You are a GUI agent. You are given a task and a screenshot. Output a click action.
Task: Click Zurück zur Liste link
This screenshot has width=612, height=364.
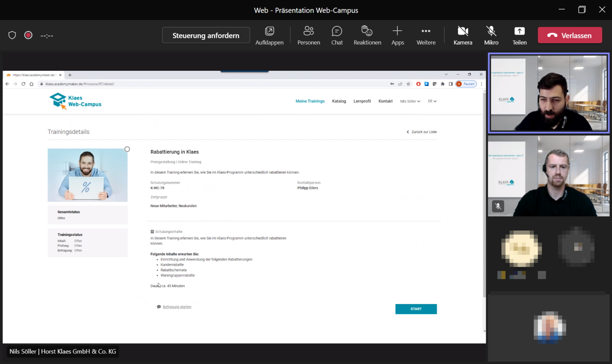[x=422, y=132]
